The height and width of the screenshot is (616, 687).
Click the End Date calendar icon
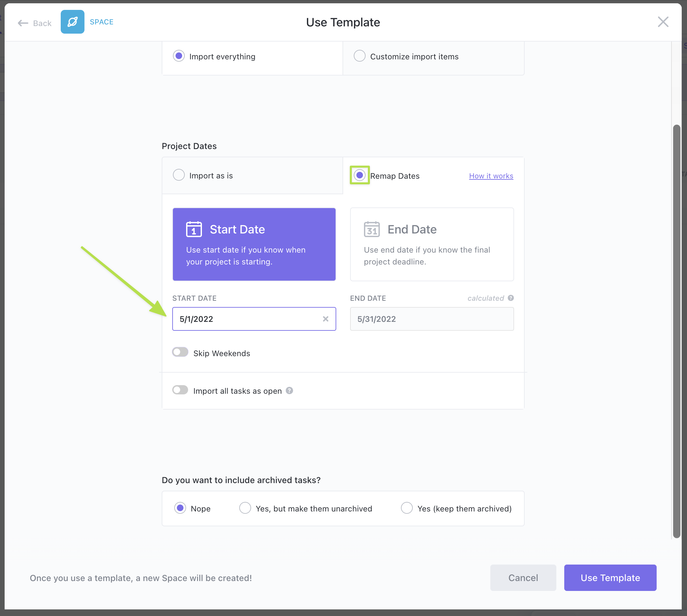[x=372, y=229]
